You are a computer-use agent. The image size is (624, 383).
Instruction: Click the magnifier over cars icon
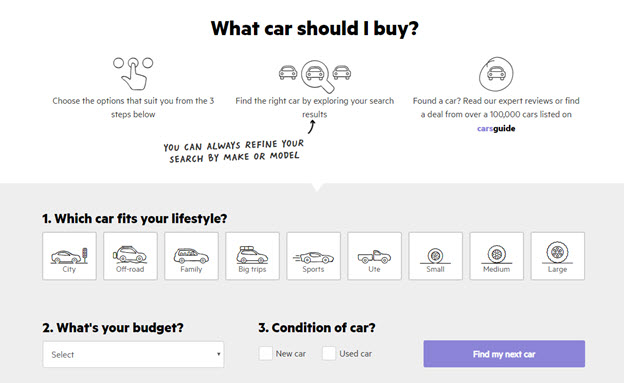point(315,76)
